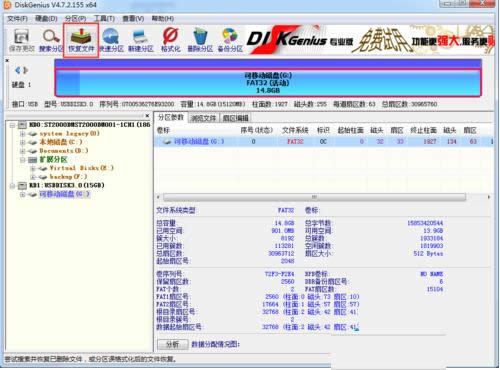Click the 512 Bytes sector size value

click(x=428, y=254)
